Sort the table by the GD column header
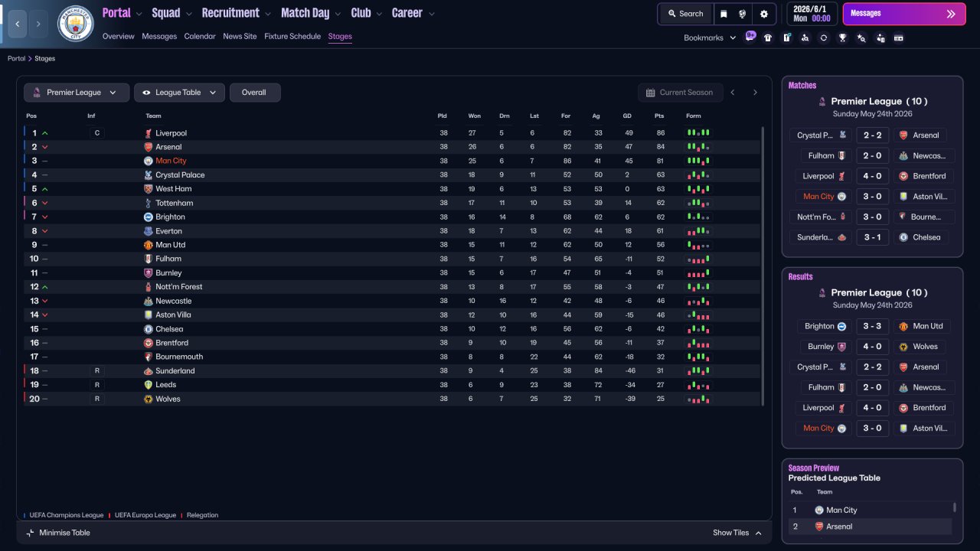980x551 pixels. click(x=627, y=116)
